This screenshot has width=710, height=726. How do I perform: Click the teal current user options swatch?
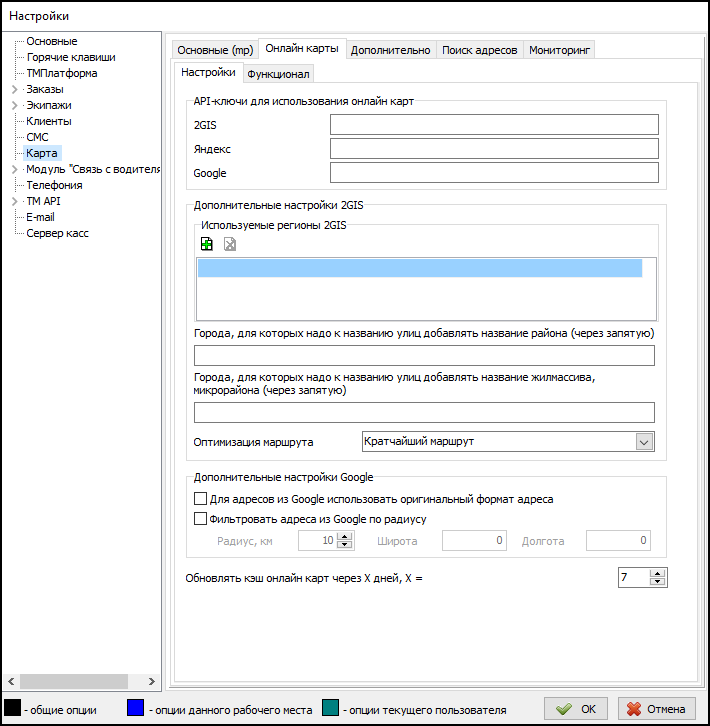click(330, 709)
